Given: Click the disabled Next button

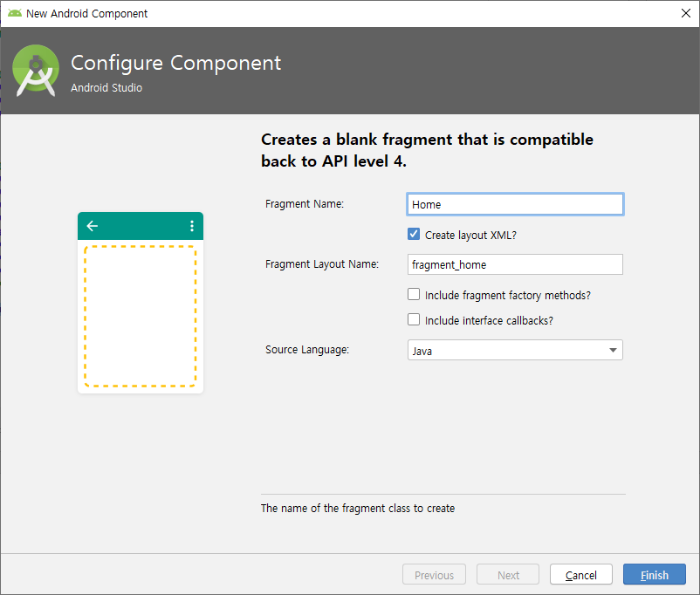Looking at the screenshot, I should [x=508, y=574].
